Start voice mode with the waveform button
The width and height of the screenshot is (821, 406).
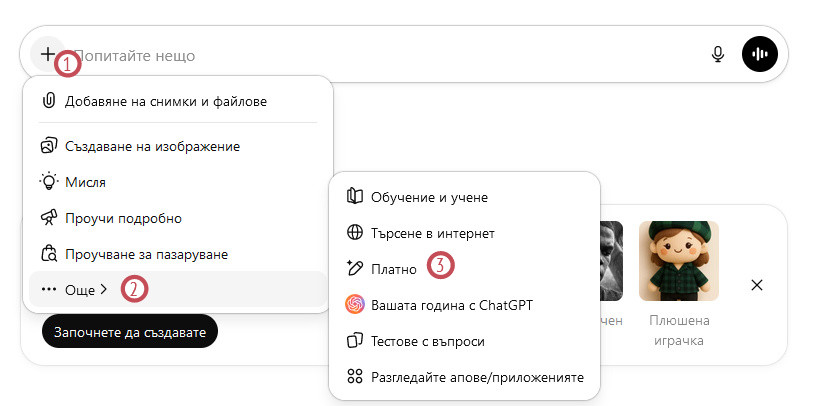pos(760,54)
